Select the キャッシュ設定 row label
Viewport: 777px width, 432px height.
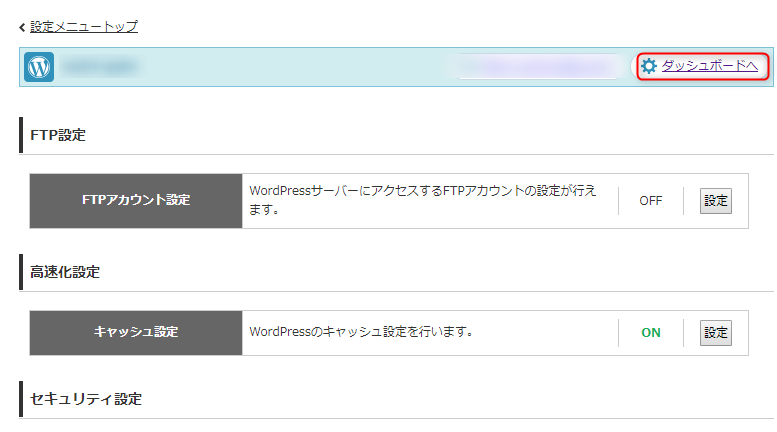[136, 332]
